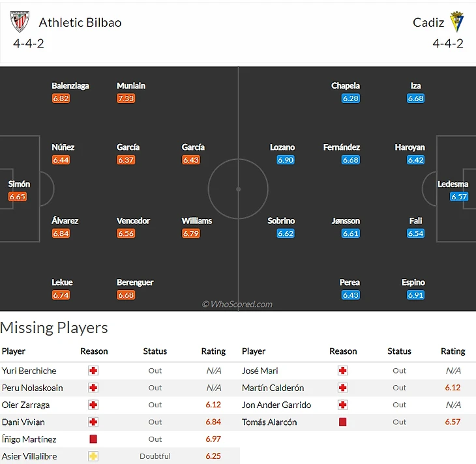Select Espino's 6.91 rating badge
Viewport: 476px width, 464px height.
[415, 295]
